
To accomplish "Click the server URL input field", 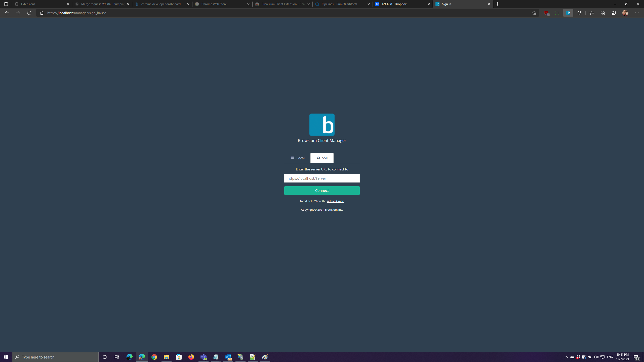I will tap(322, 178).
